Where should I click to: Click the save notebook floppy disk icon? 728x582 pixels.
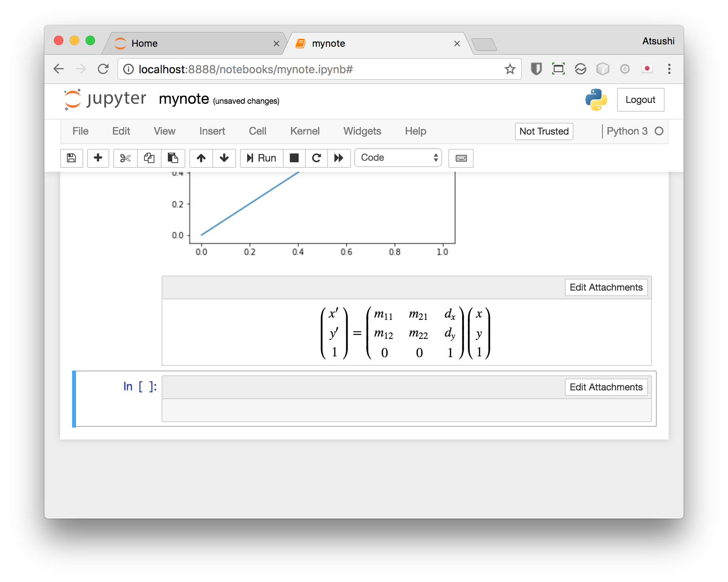(71, 158)
